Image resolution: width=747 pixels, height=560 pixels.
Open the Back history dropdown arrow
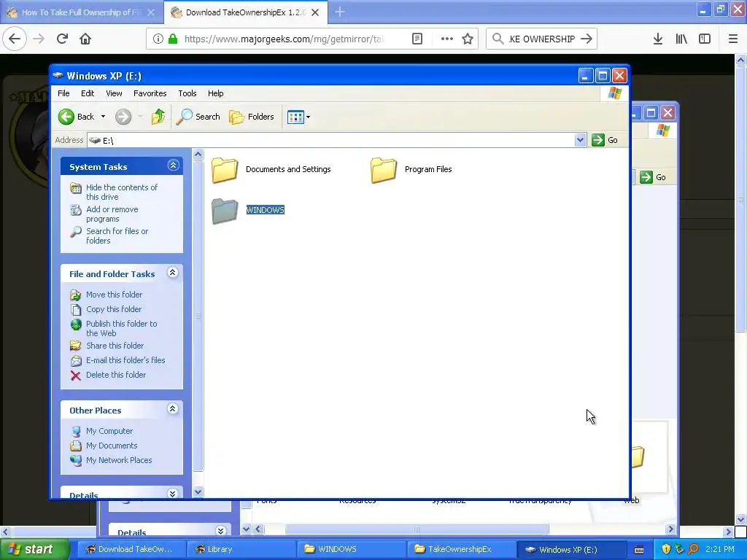(x=103, y=117)
